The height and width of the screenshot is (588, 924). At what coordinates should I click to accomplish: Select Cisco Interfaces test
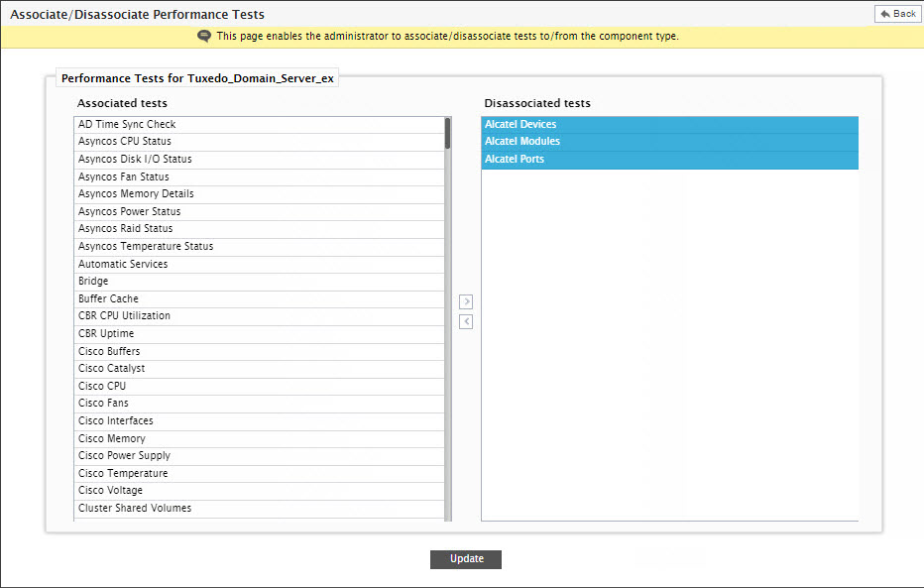point(260,420)
